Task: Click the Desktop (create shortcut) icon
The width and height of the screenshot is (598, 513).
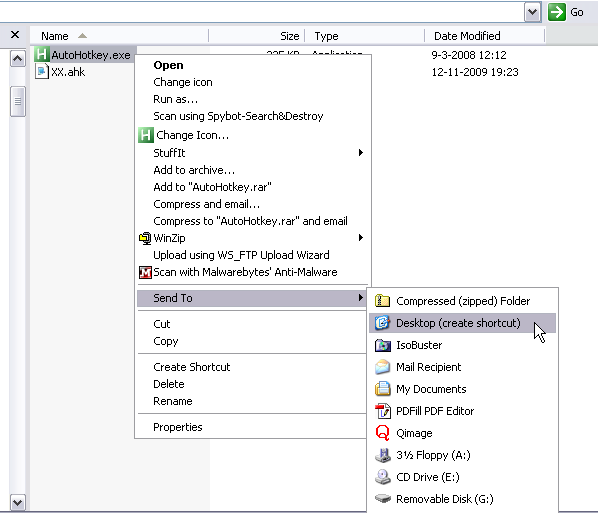Action: tap(382, 323)
